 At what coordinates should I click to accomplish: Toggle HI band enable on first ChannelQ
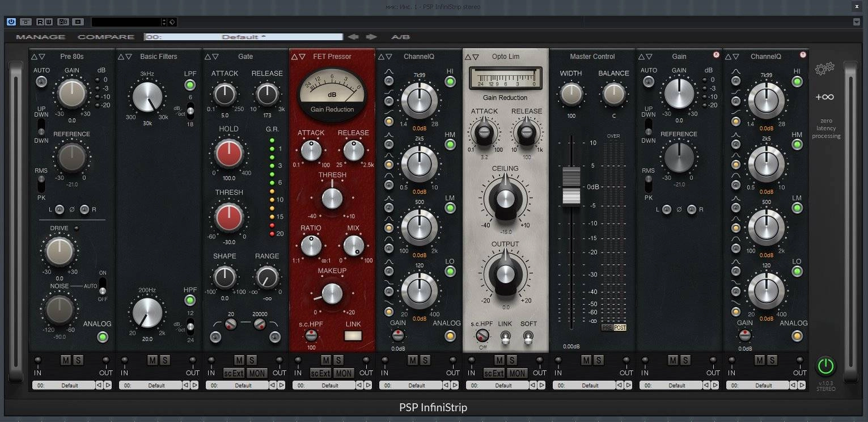click(x=450, y=82)
